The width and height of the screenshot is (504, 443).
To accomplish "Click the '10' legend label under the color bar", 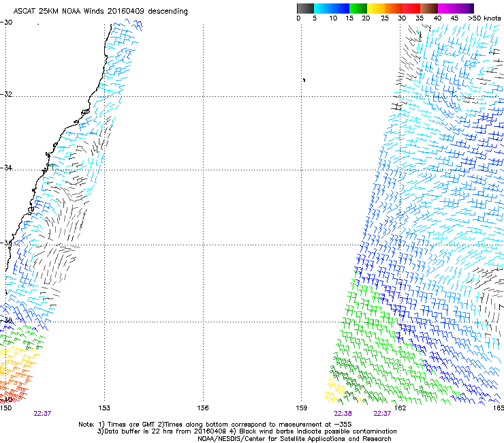I will (333, 18).
